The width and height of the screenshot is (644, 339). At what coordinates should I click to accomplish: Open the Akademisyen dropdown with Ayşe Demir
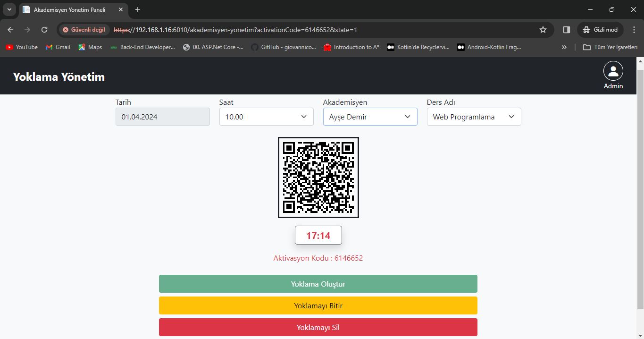pyautogui.click(x=370, y=117)
